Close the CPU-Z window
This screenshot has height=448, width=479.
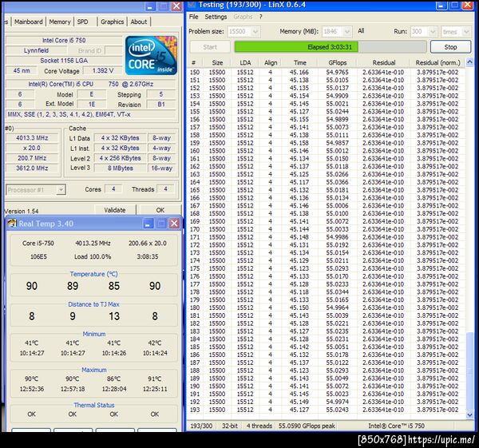[x=176, y=6]
